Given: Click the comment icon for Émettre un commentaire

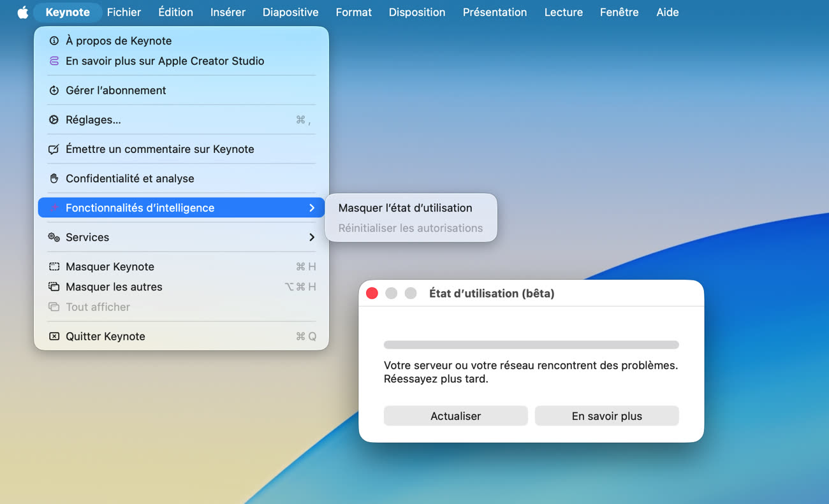Looking at the screenshot, I should pos(54,149).
